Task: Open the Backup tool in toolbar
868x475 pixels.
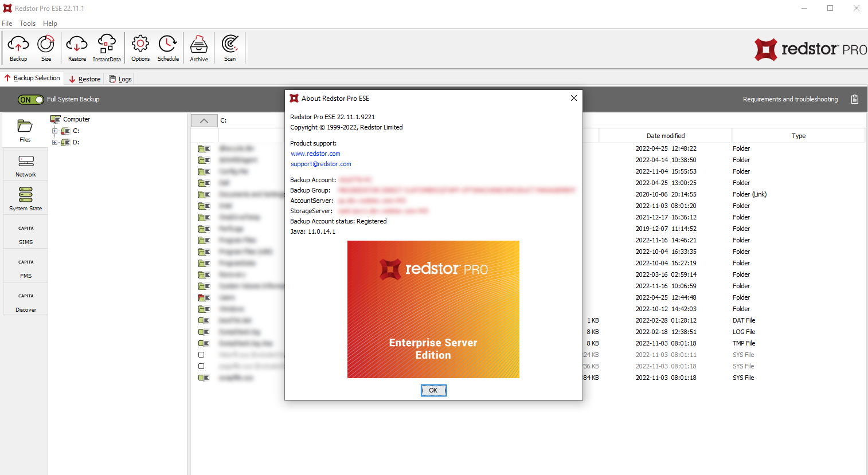Action: tap(18, 48)
